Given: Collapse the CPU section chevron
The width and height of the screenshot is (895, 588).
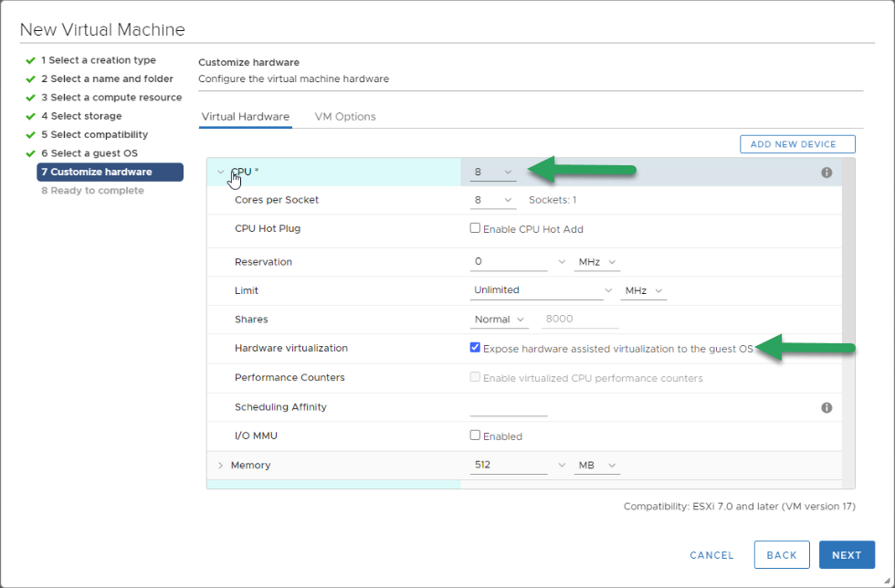Looking at the screenshot, I should click(220, 172).
